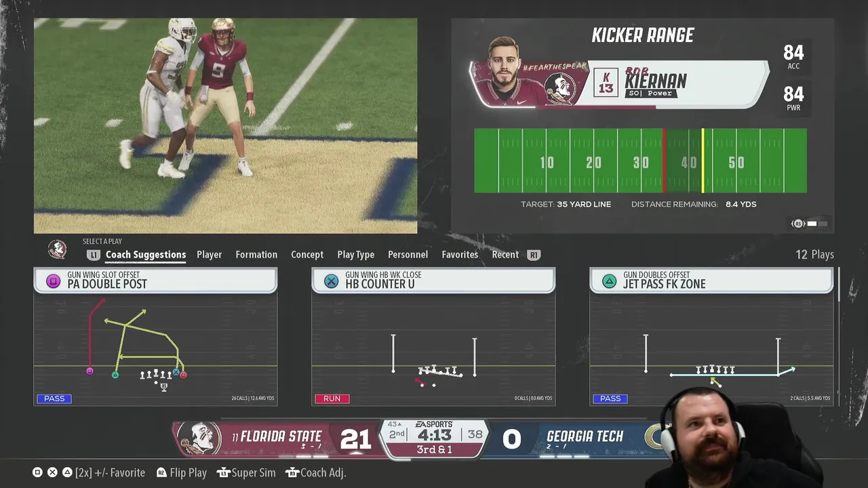Viewport: 868px width, 488px height.
Task: Click the Florida State score 21
Action: pos(355,440)
